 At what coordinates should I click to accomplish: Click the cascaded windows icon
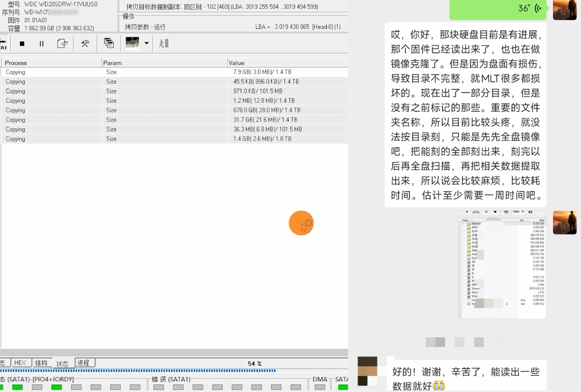point(109,43)
